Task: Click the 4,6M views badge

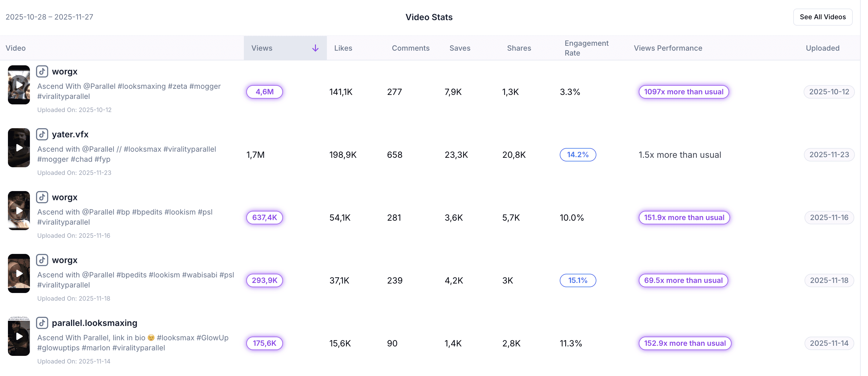Action: point(264,92)
